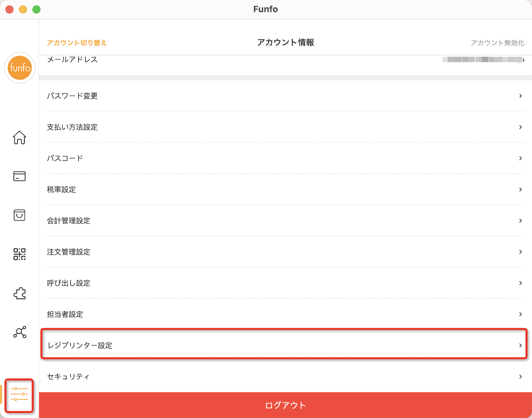Viewport: 532px width, 418px height.
Task: Click chevron on パスコード row
Action: click(x=521, y=158)
